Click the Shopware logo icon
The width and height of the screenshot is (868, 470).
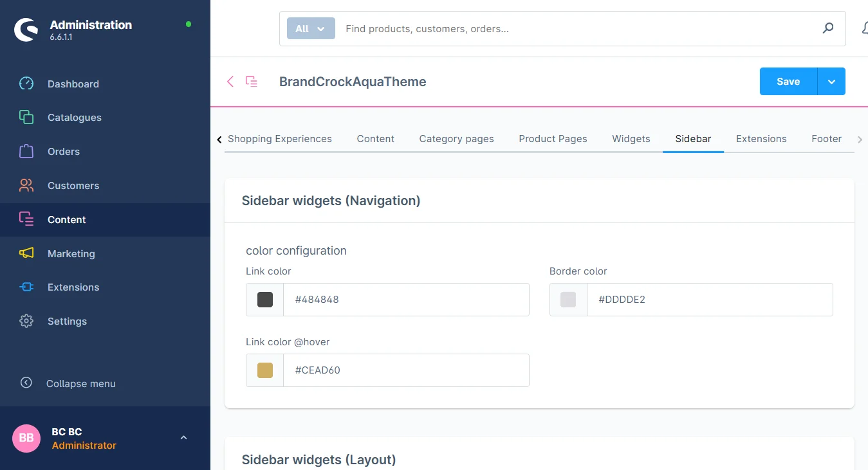(x=26, y=30)
